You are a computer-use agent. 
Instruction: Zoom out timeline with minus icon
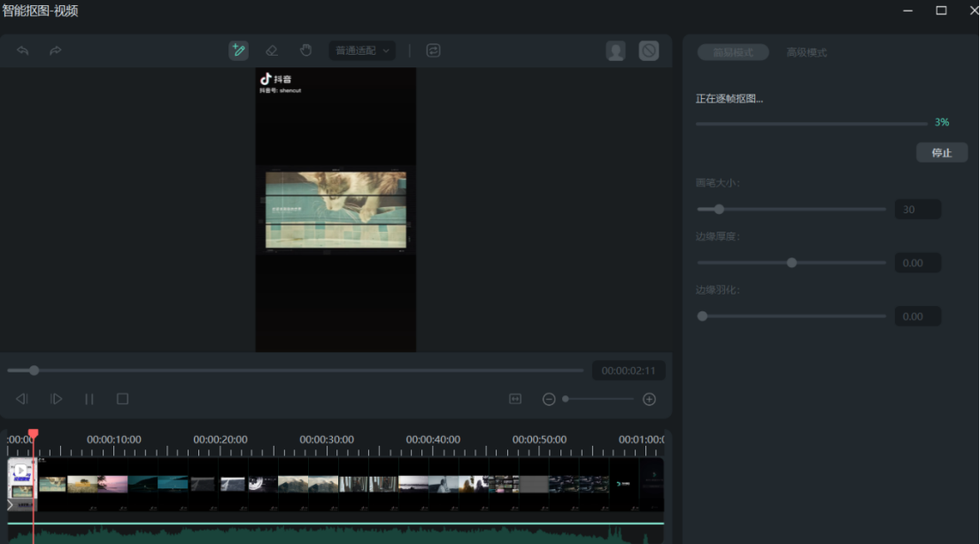click(549, 399)
